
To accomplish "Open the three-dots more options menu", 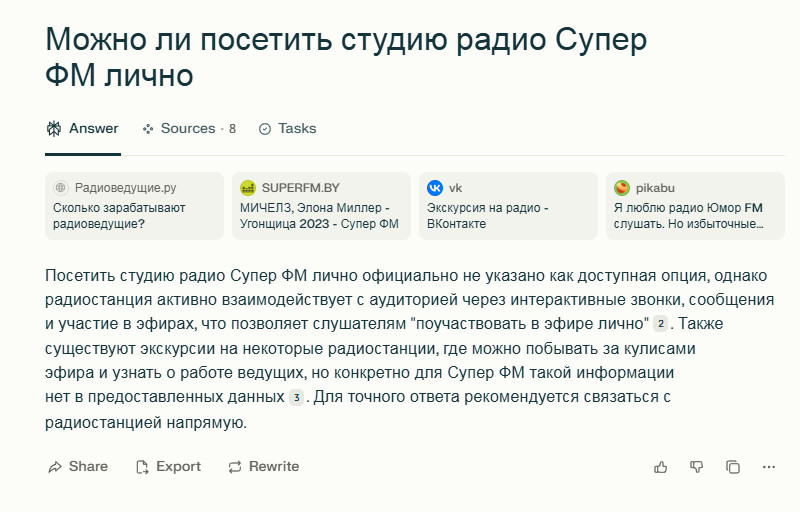I will 769,467.
